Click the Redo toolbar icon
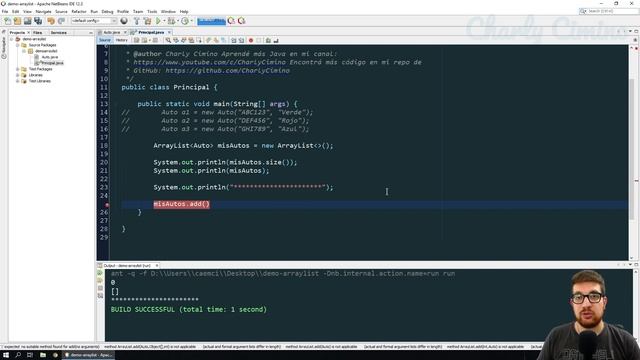 pos(61,21)
